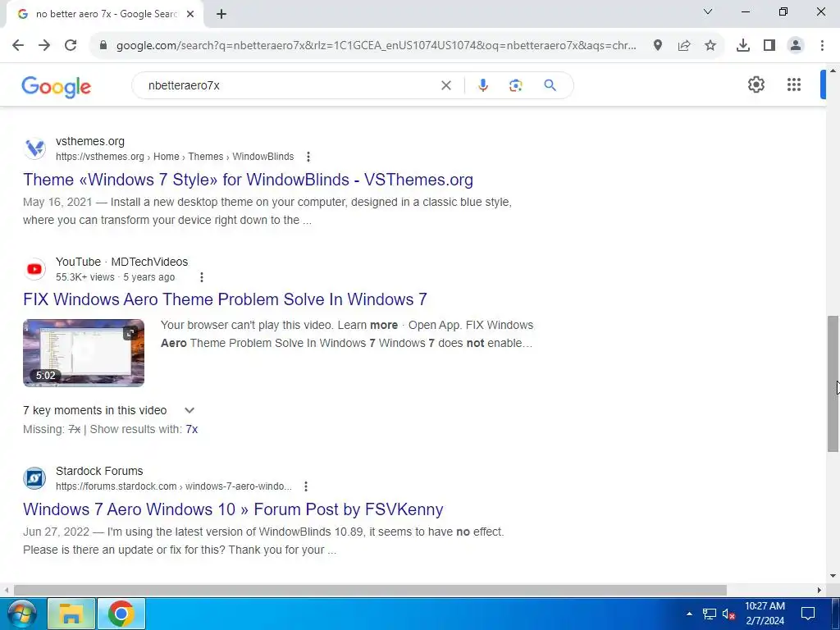The width and height of the screenshot is (840, 630).
Task: Open Google quick settings gear
Action: tap(756, 84)
